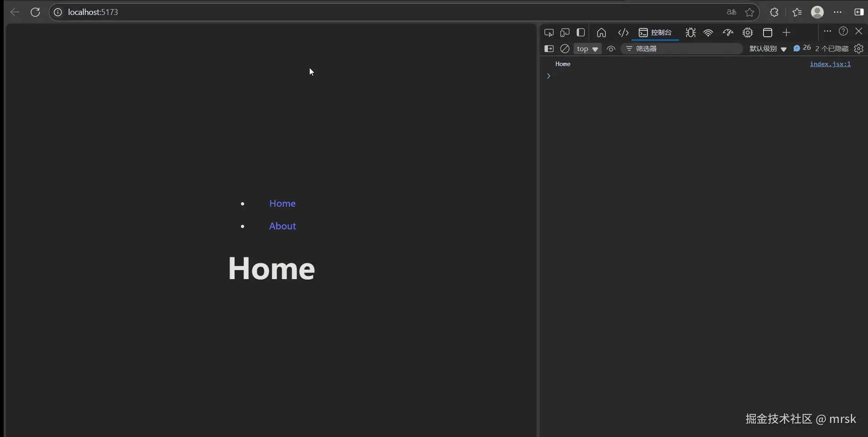This screenshot has height=437, width=868.
Task: Open the top JavaScript context dropdown
Action: click(587, 49)
